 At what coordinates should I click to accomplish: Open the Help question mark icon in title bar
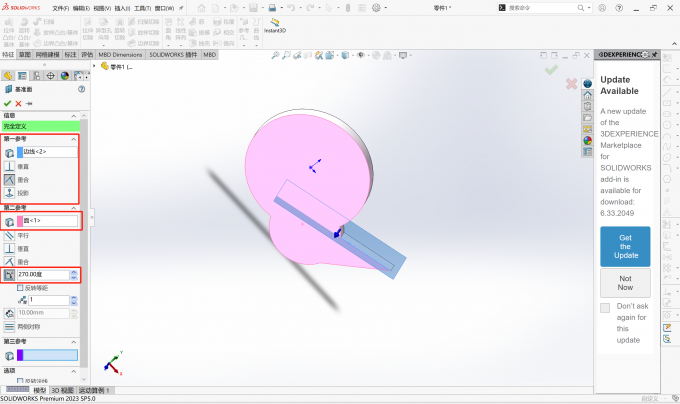[619, 8]
